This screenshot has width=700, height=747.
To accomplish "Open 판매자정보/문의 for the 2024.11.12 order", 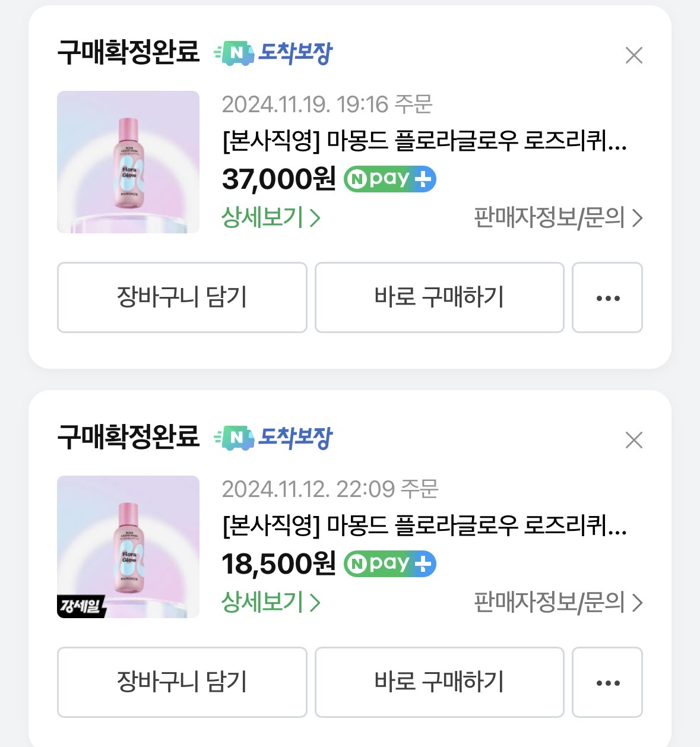I will click(558, 603).
